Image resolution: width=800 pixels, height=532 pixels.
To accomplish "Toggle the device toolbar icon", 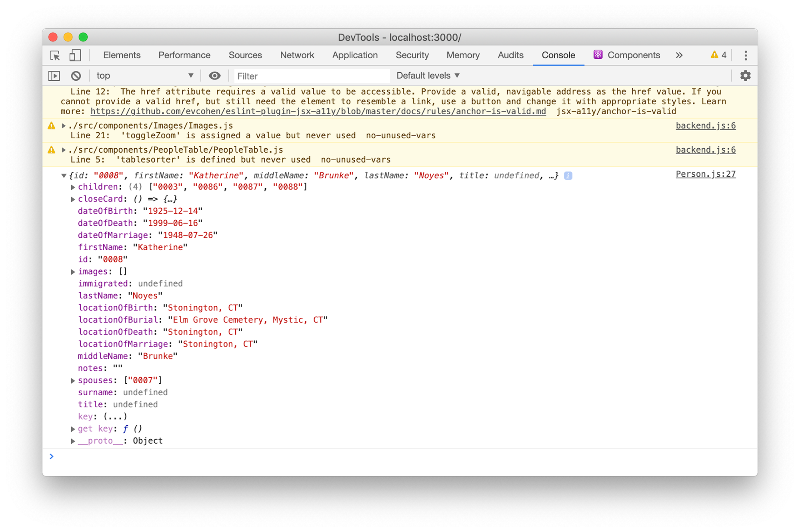I will pyautogui.click(x=74, y=55).
